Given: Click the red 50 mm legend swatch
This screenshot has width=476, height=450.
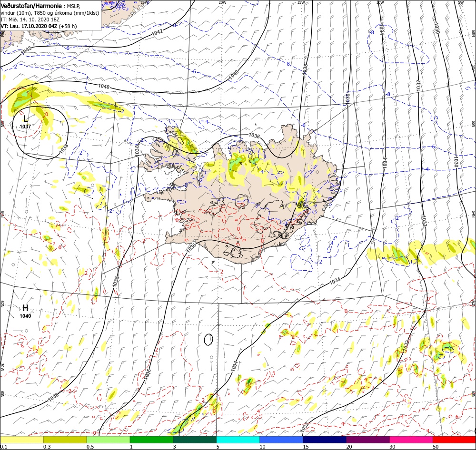Looking at the screenshot, I should (454, 440).
